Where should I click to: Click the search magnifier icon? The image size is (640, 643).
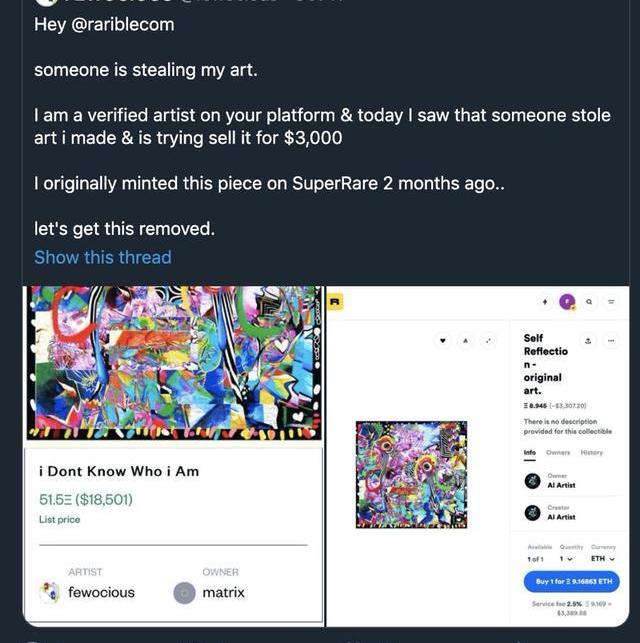[x=590, y=301]
